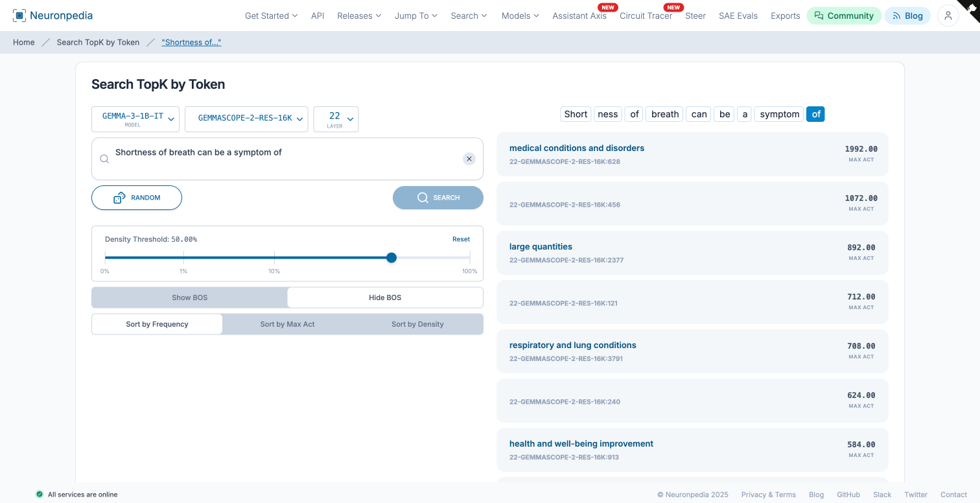Open the Community chat button
Viewport: 980px width, 503px height.
tap(844, 16)
